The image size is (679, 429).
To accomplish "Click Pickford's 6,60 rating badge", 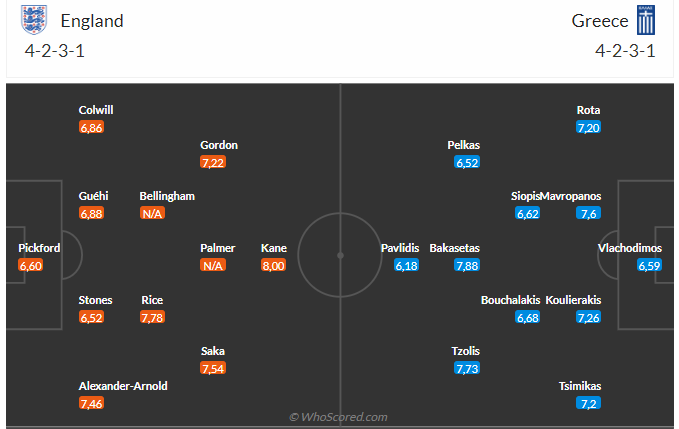I will coord(31,265).
